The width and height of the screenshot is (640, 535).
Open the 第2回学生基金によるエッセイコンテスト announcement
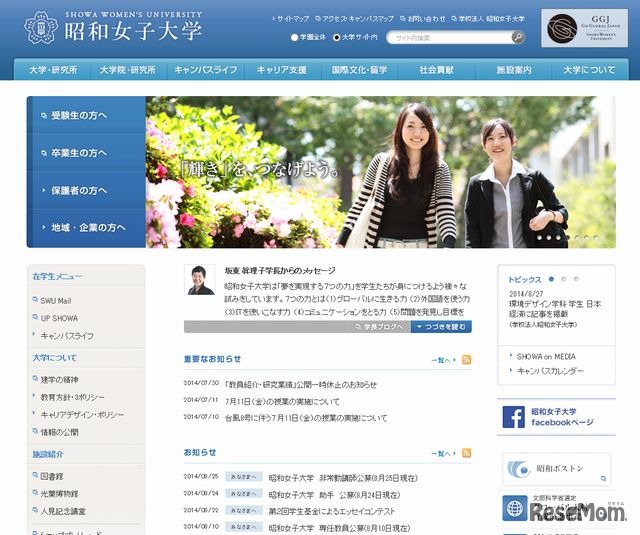click(332, 511)
